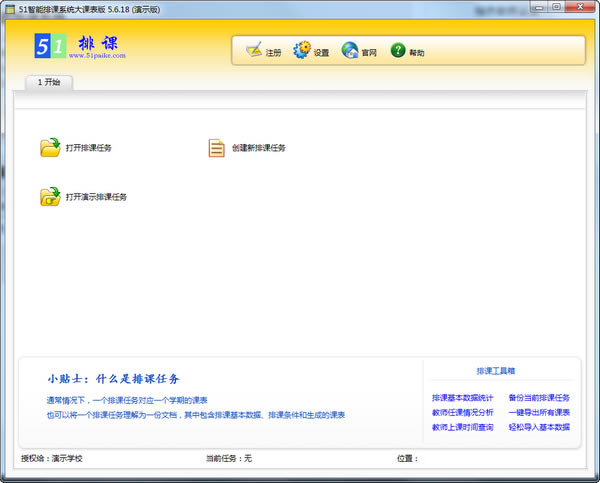This screenshot has width=600, height=483.
Task: Click the 创建新排课任务 document icon
Action: 216,148
